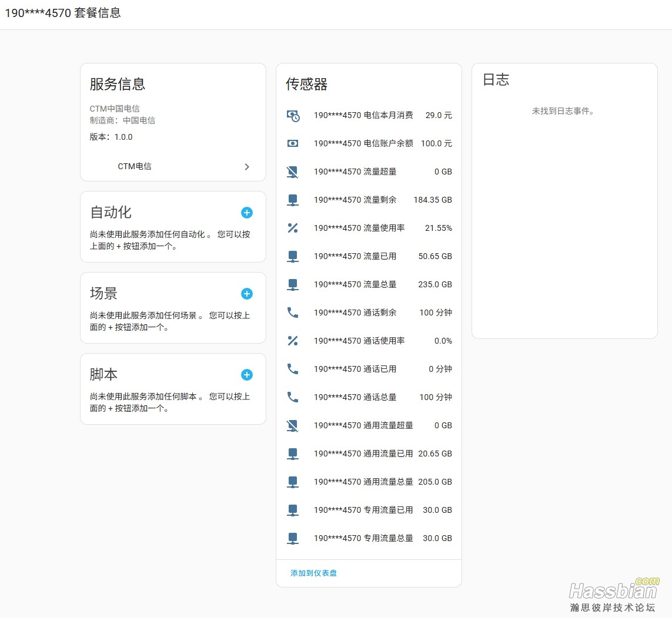The height and width of the screenshot is (618, 672).
Task: Click 添加到仪表盘 to add sensors to dashboard
Action: coord(314,573)
